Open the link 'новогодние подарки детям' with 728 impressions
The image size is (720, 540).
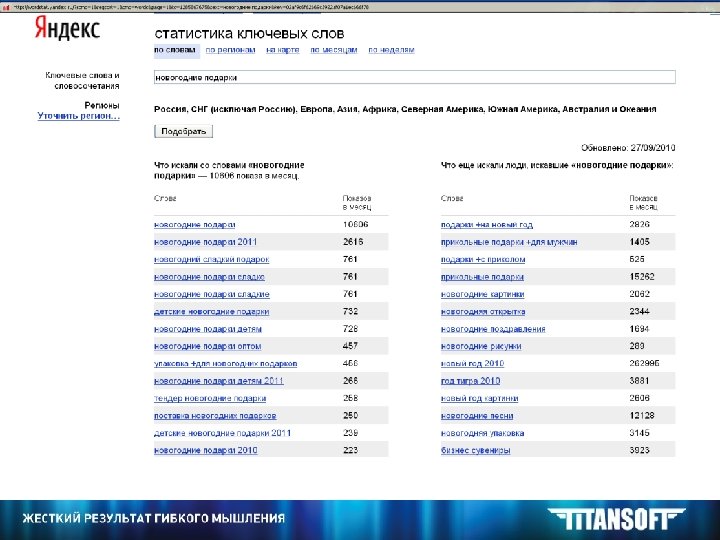[x=208, y=329]
